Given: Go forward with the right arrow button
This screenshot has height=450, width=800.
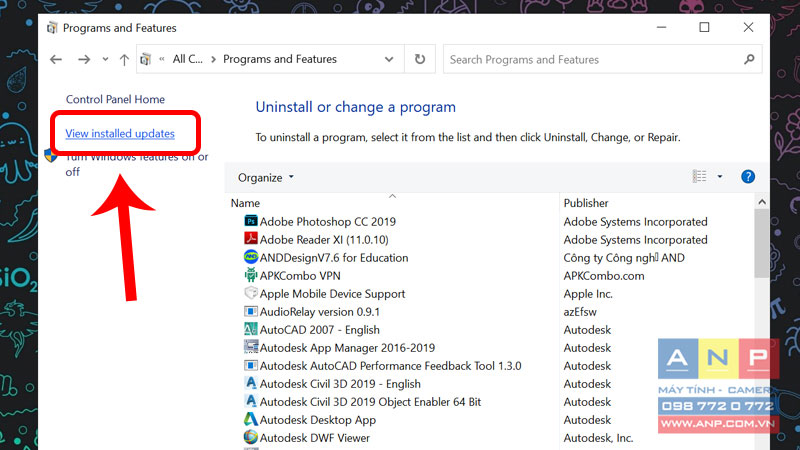Looking at the screenshot, I should click(x=84, y=59).
